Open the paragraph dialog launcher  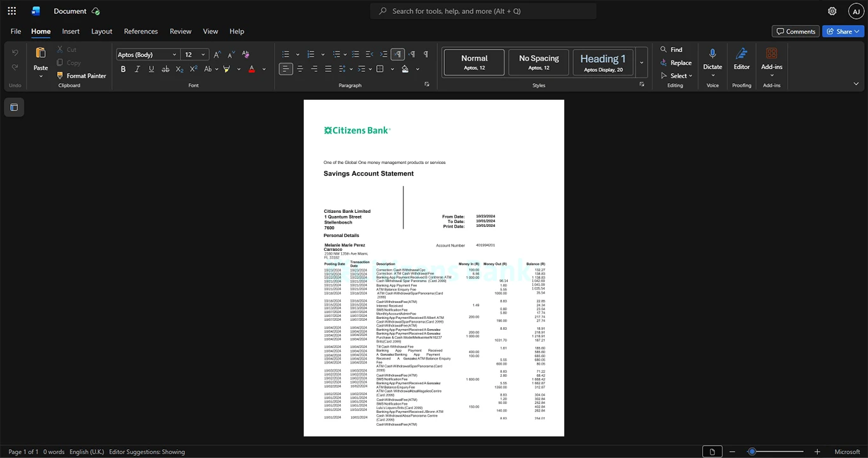pos(426,84)
